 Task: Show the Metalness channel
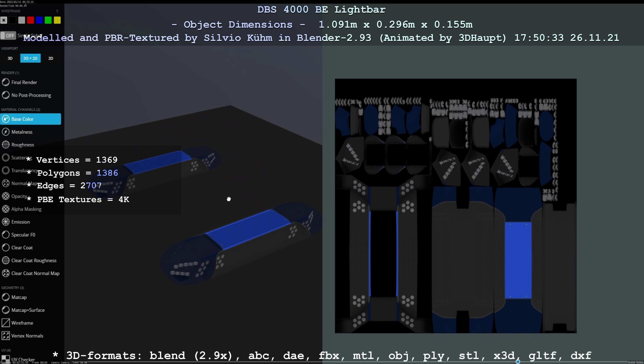[17, 132]
